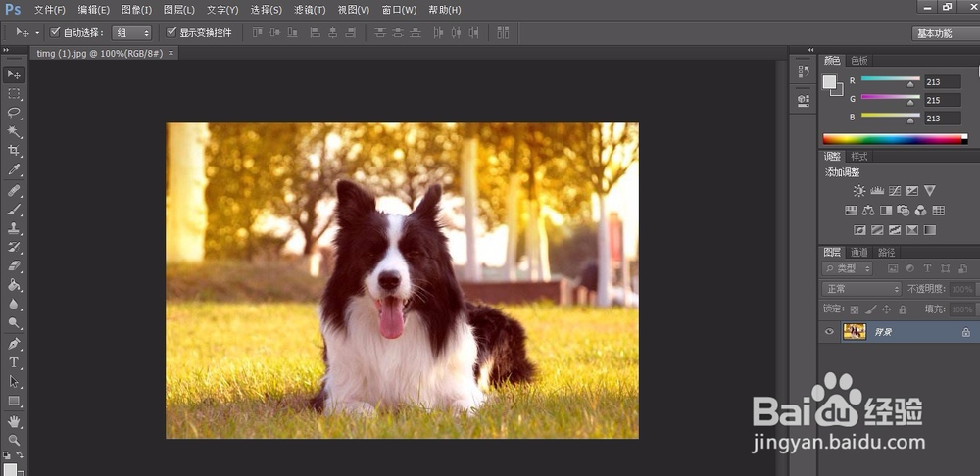Add a Brightness/Contrast adjustment

(x=859, y=191)
